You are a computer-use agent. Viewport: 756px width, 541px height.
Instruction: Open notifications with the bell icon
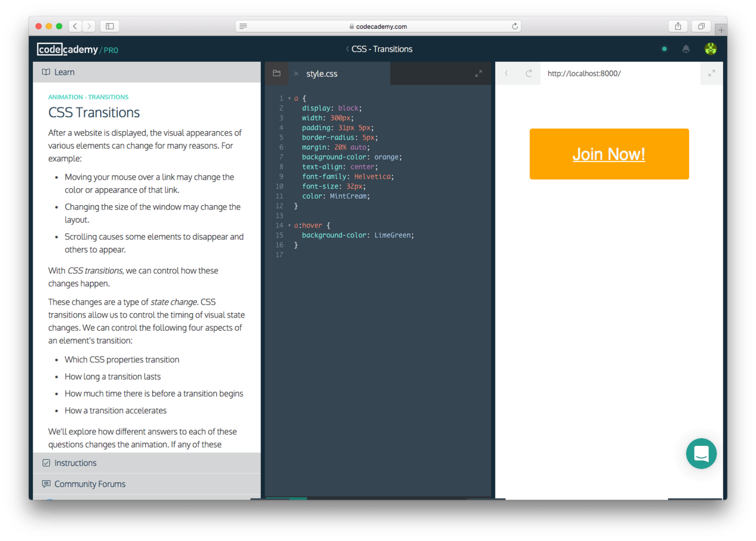pos(686,49)
